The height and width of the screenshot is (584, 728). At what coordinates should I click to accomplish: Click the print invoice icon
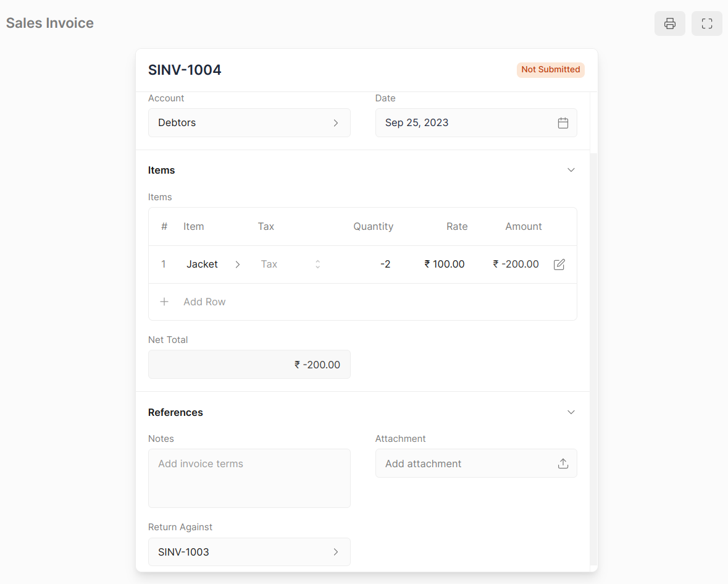click(x=669, y=23)
